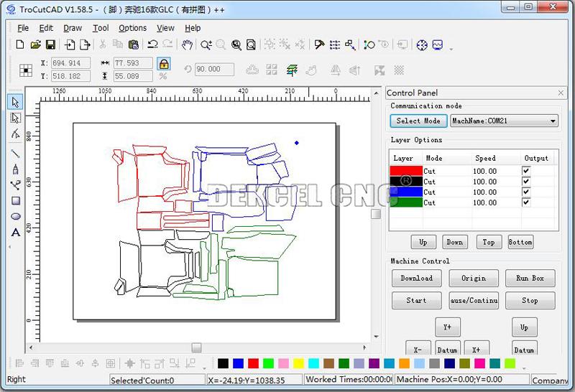Click the Import file icon
The width and height of the screenshot is (575, 392).
pos(69,45)
